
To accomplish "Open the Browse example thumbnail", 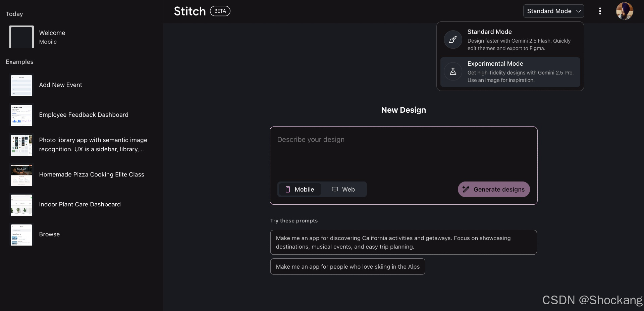I will [21, 235].
